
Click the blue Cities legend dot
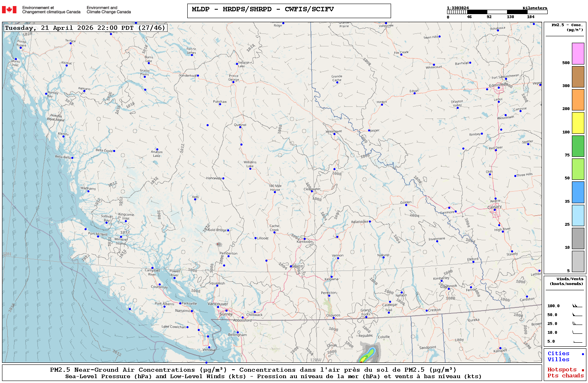click(x=583, y=354)
